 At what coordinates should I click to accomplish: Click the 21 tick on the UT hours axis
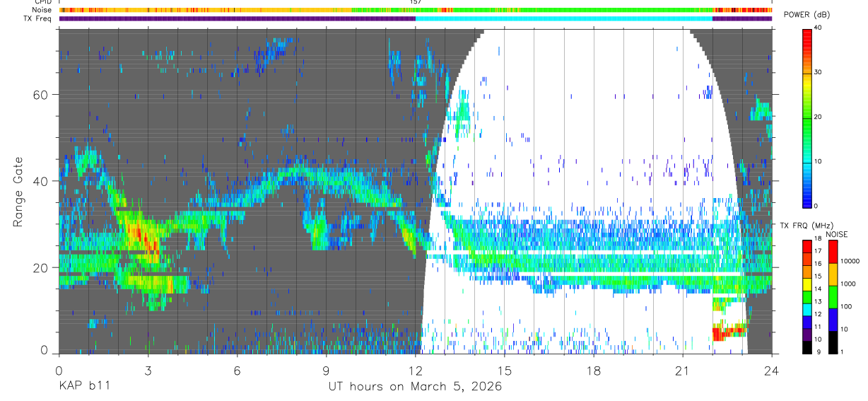(683, 371)
